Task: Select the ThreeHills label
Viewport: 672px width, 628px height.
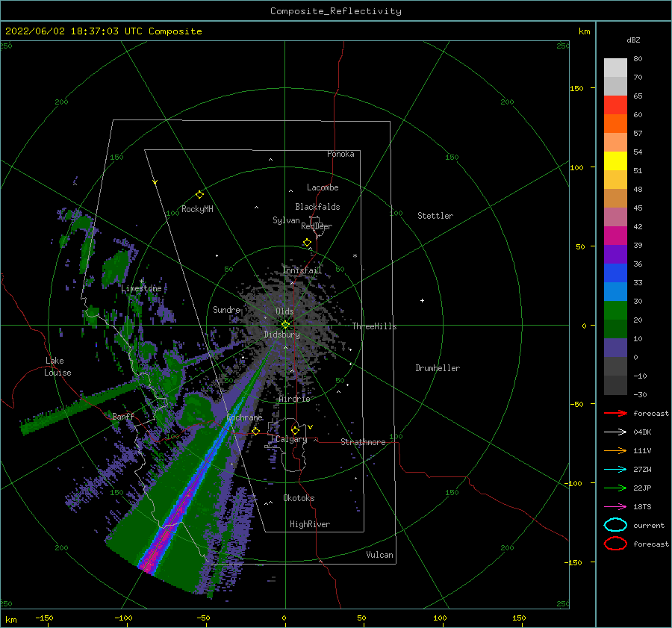Action: click(375, 326)
